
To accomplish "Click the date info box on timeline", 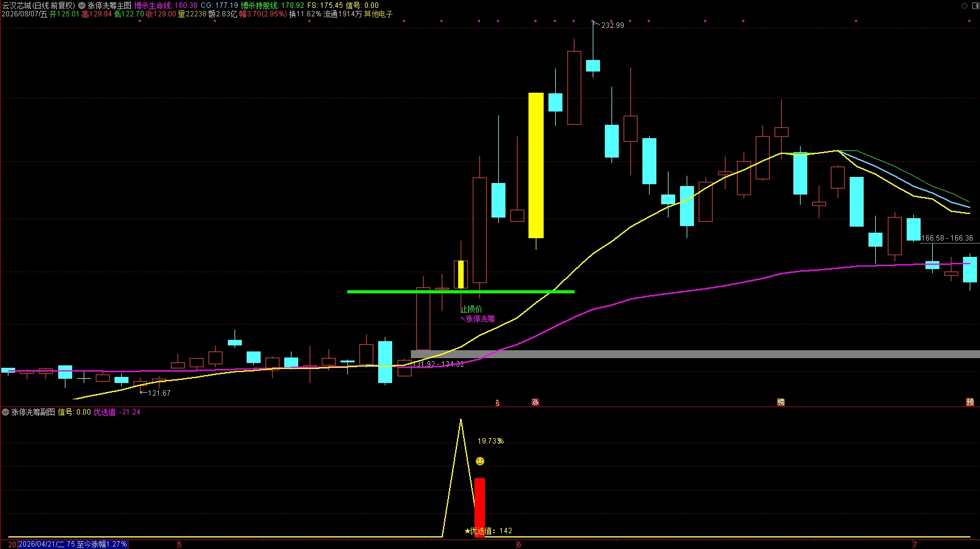I will tap(73, 544).
